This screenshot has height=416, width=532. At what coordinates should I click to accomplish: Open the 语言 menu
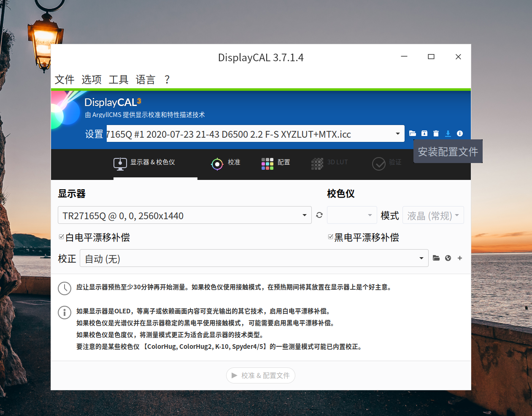[146, 79]
